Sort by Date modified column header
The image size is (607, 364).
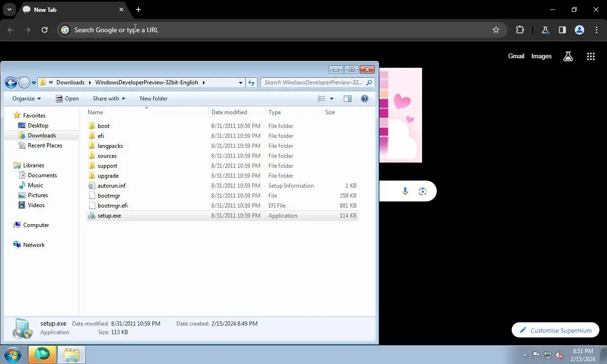click(x=237, y=112)
